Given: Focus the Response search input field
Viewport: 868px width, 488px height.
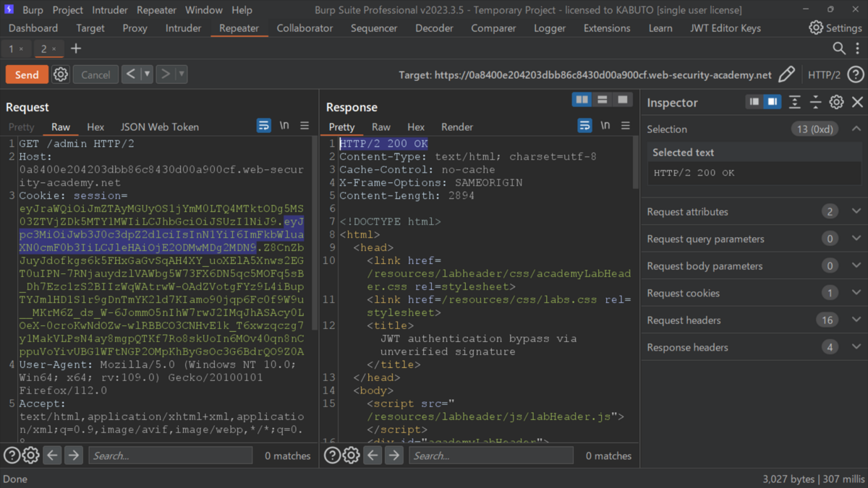Looking at the screenshot, I should 491,455.
